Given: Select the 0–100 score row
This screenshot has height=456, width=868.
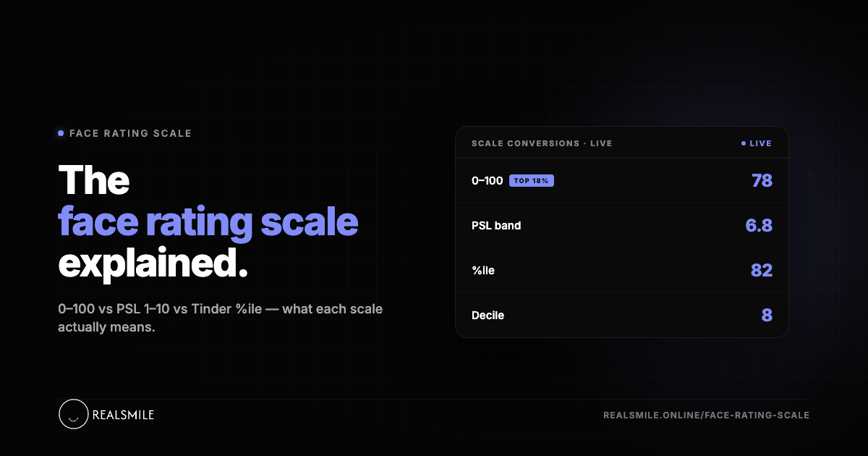Looking at the screenshot, I should click(x=622, y=181).
